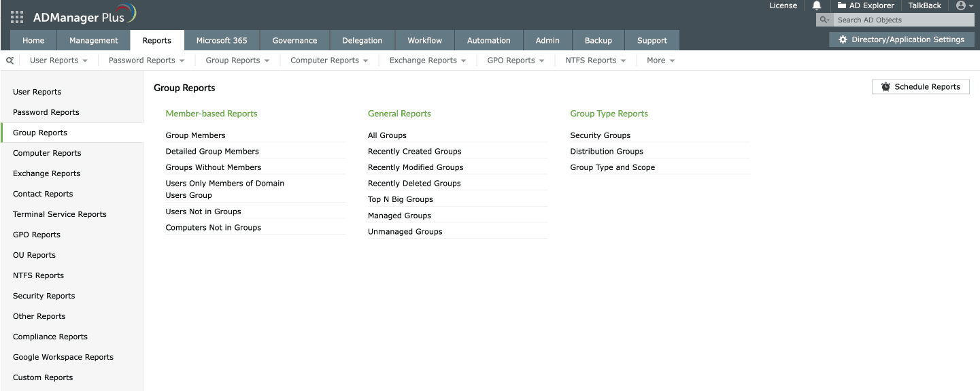Click the search magnifier in AD Objects box
This screenshot has height=391, width=980.
click(x=824, y=20)
